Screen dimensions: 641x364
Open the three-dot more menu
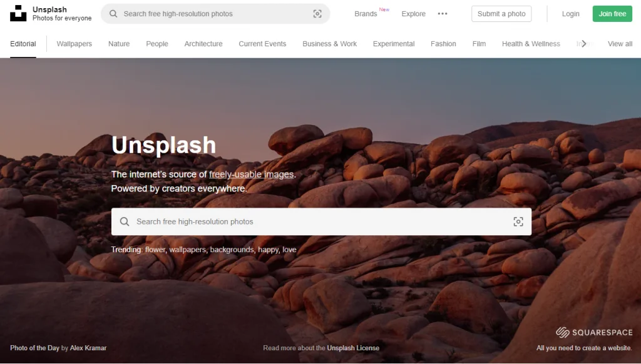(443, 14)
